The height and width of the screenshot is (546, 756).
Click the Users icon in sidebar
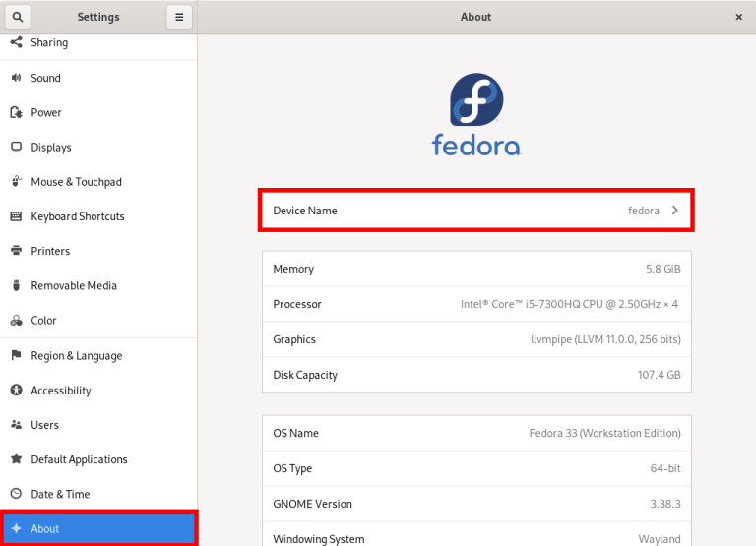tap(16, 425)
